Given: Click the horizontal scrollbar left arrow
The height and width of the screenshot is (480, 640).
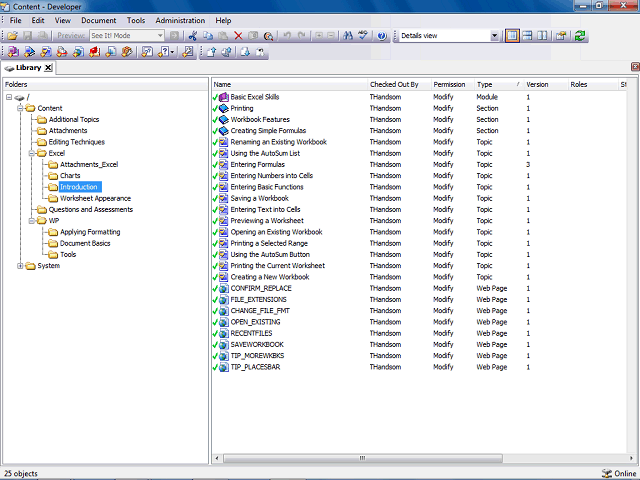Looking at the screenshot, I should tap(217, 458).
